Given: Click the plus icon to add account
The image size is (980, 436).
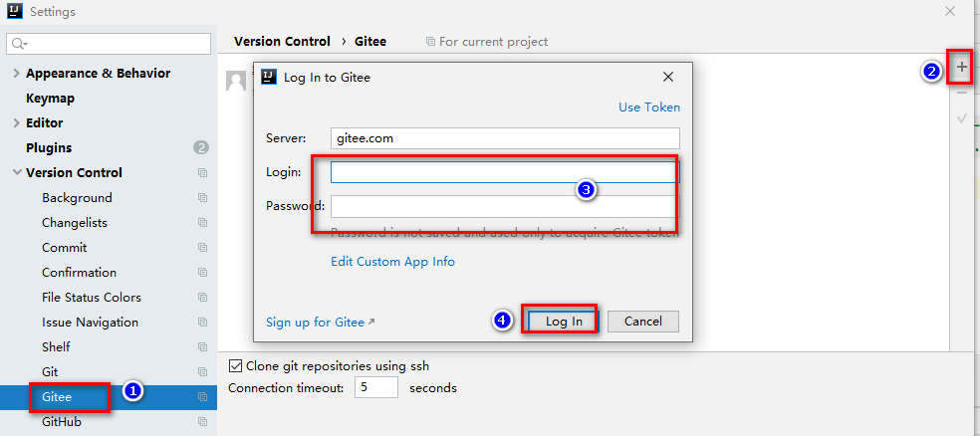Looking at the screenshot, I should (x=961, y=69).
